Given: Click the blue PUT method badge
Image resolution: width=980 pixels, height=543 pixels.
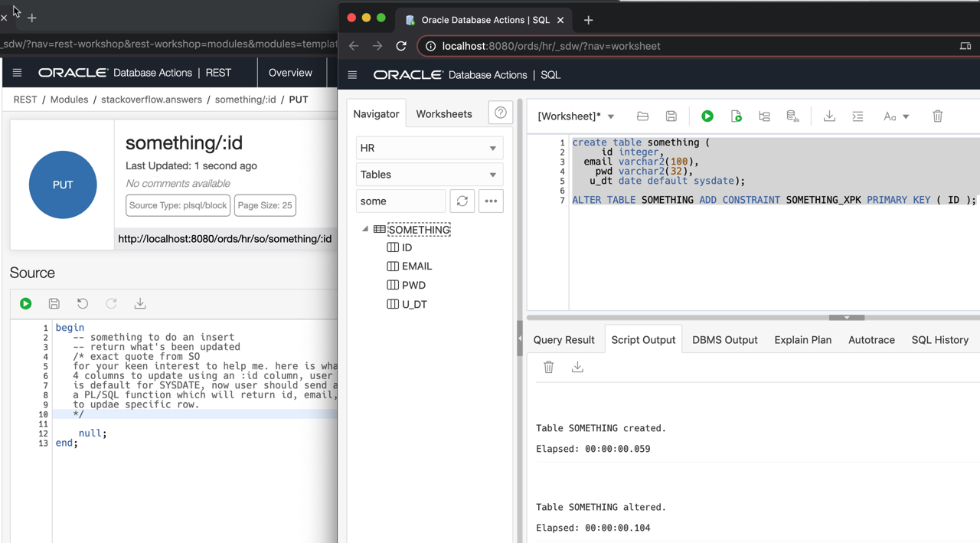Looking at the screenshot, I should [x=63, y=185].
